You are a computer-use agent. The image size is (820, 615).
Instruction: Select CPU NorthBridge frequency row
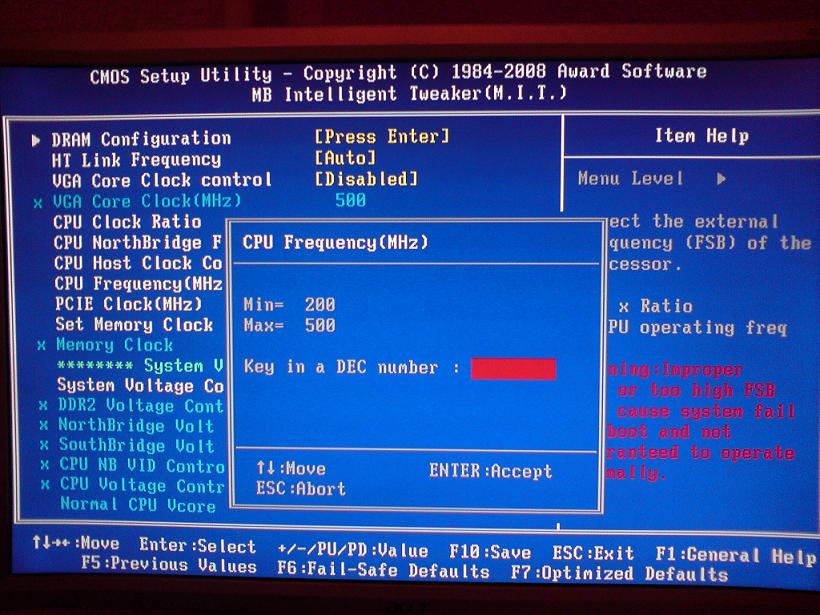[138, 242]
